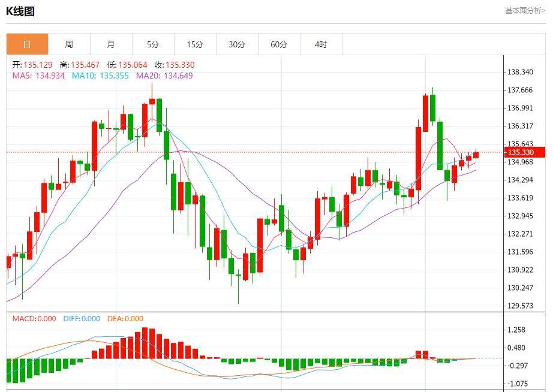
Task: Click the MACD:0.000 indicator label
Action: (34, 319)
